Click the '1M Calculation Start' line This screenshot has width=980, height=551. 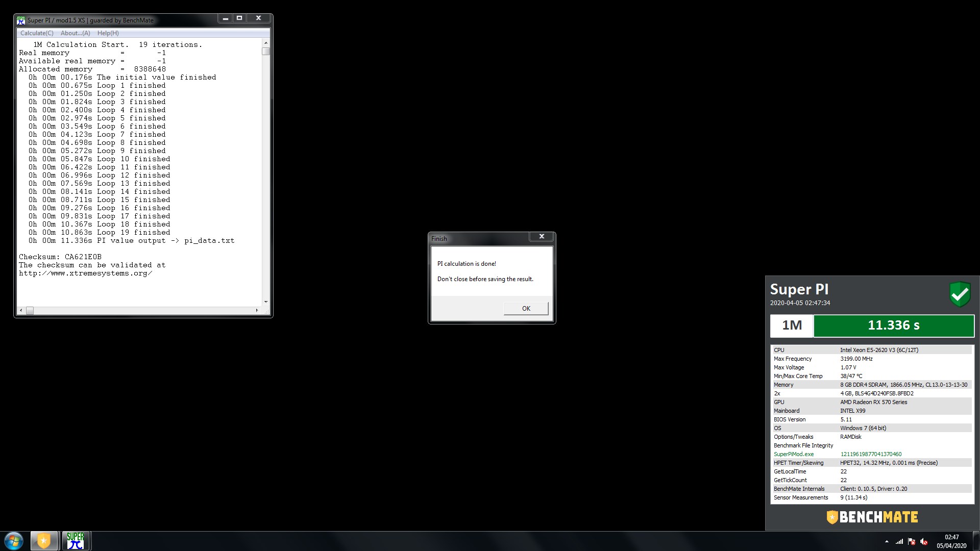pyautogui.click(x=118, y=45)
